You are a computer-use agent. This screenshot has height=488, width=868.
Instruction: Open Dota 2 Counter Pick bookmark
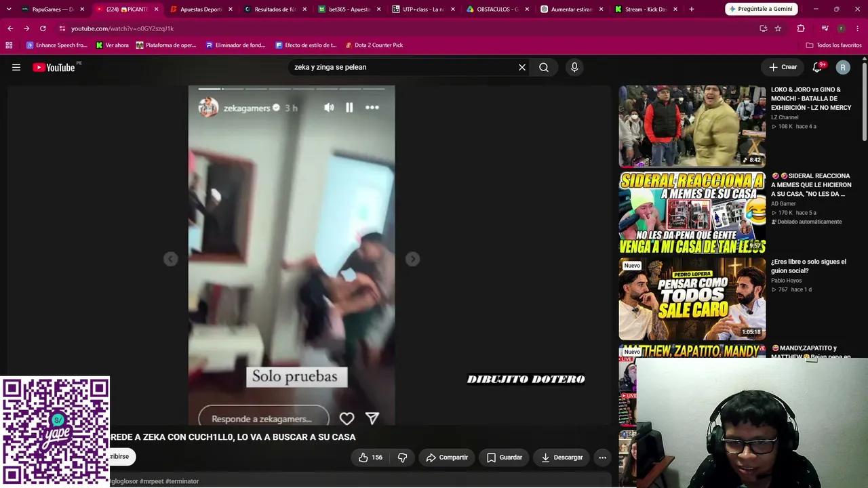pos(374,45)
